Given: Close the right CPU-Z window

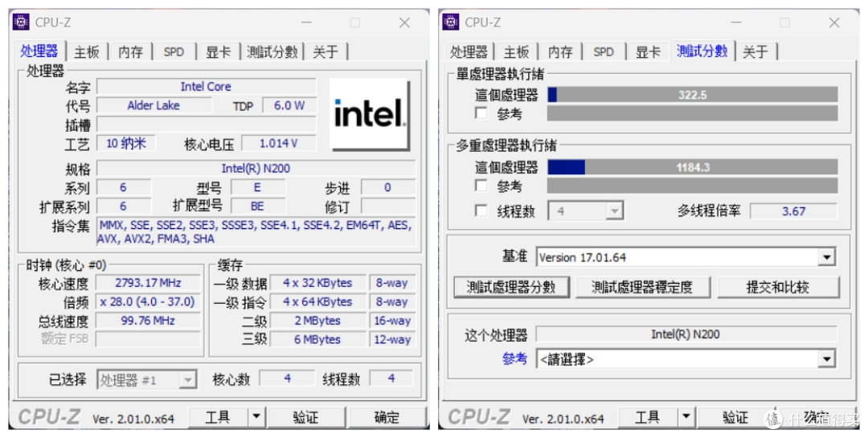Looking at the screenshot, I should pos(834,23).
